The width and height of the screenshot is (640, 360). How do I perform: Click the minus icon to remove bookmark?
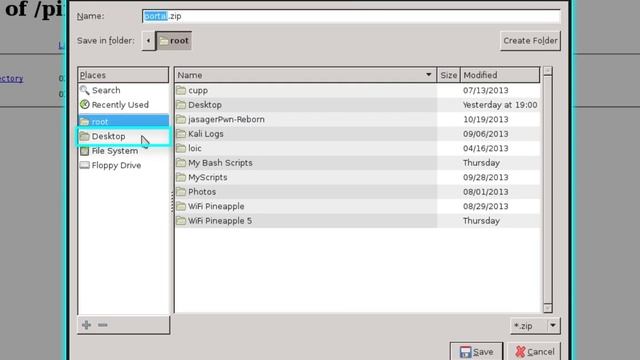point(102,325)
